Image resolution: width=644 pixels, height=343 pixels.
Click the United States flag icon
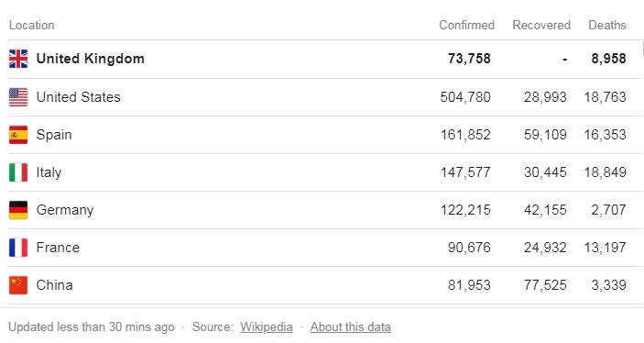[18, 97]
